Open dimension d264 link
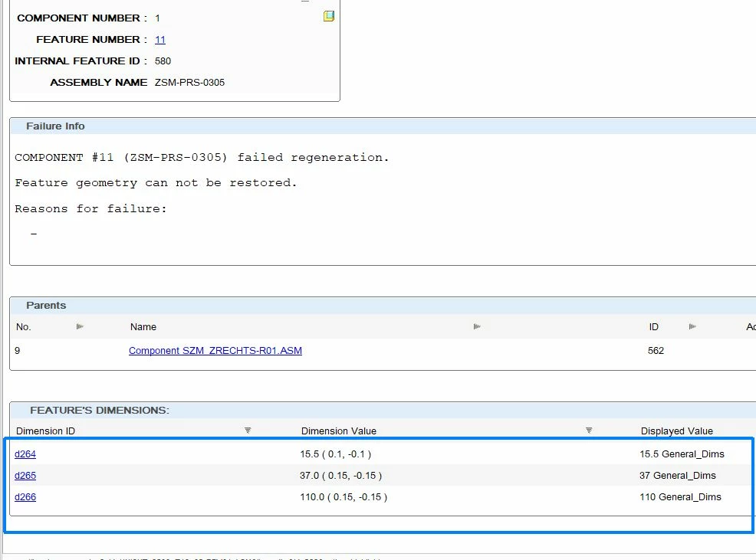 click(25, 454)
